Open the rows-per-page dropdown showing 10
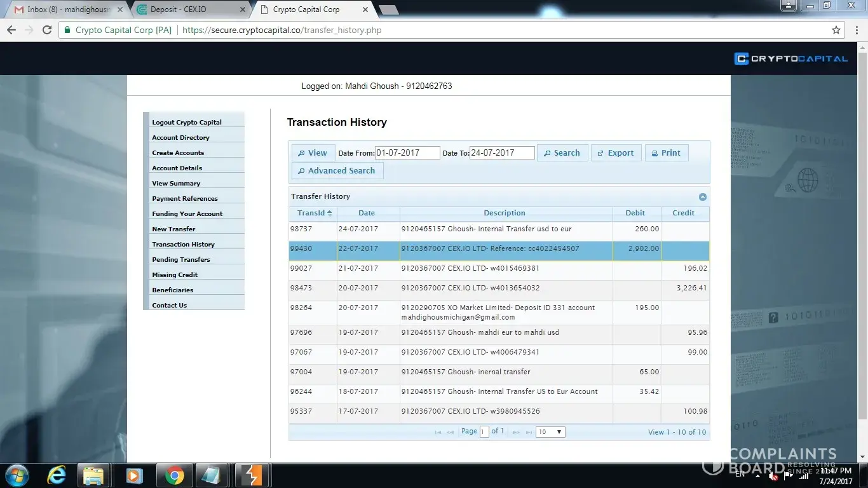This screenshot has height=488, width=868. point(550,432)
